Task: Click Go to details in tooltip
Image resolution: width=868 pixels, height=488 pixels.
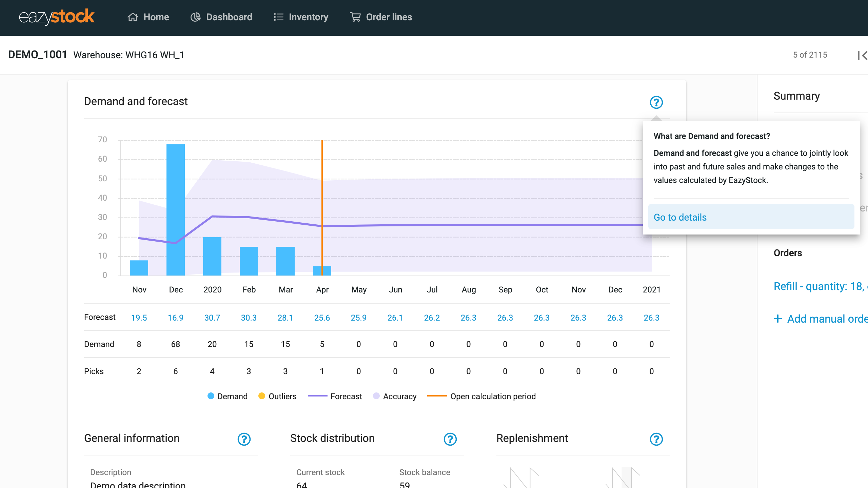Action: (680, 217)
